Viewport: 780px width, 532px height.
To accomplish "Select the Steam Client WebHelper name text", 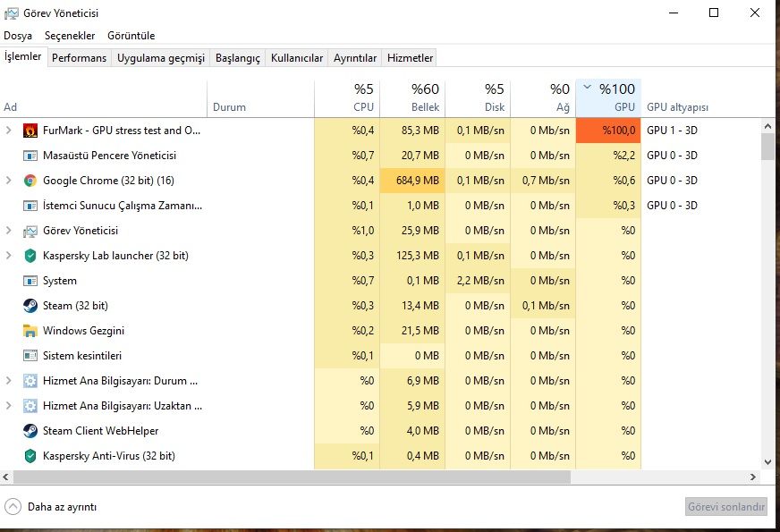I will [x=100, y=431].
